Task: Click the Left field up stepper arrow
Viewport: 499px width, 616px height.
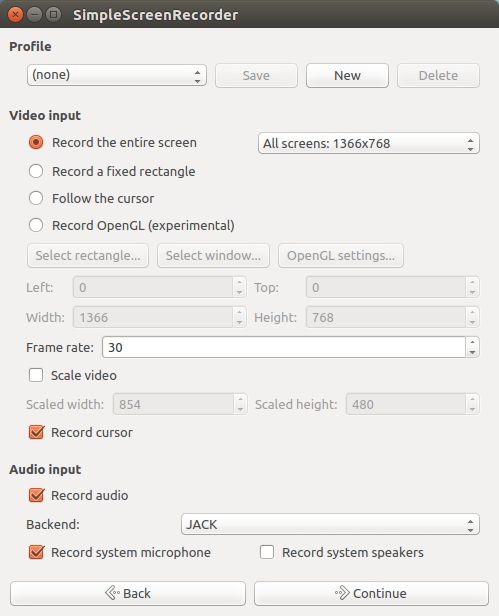Action: pyautogui.click(x=239, y=282)
